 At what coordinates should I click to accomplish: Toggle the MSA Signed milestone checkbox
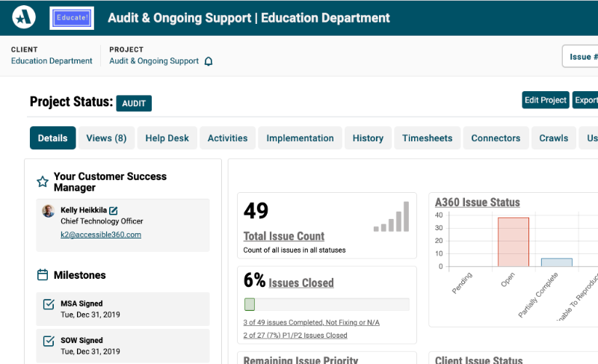point(49,304)
